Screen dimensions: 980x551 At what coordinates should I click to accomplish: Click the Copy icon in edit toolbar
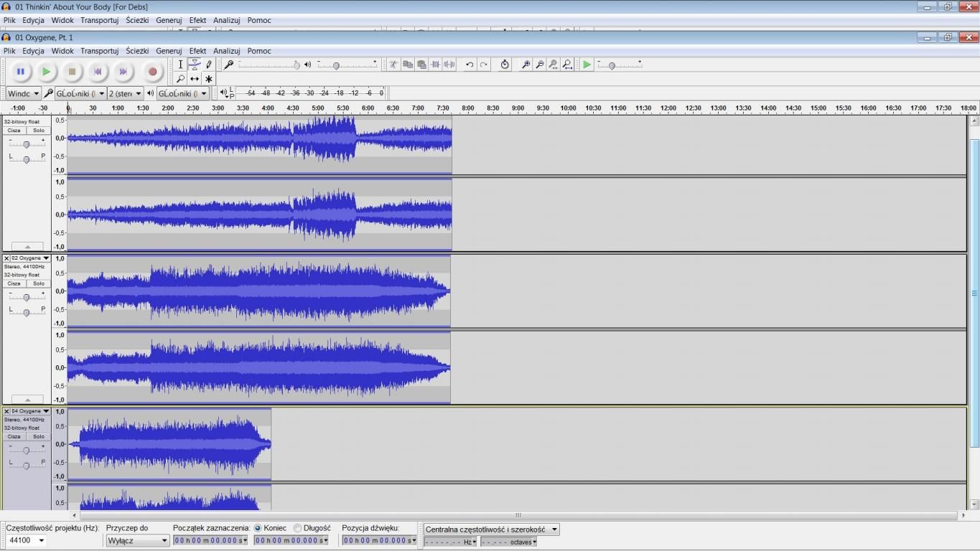point(408,65)
